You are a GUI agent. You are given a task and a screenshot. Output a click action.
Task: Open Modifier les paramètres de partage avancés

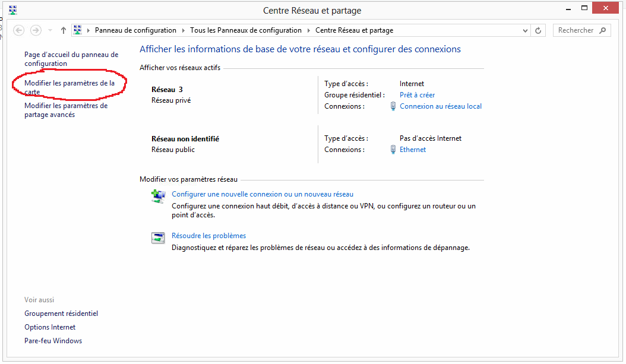[x=65, y=110]
